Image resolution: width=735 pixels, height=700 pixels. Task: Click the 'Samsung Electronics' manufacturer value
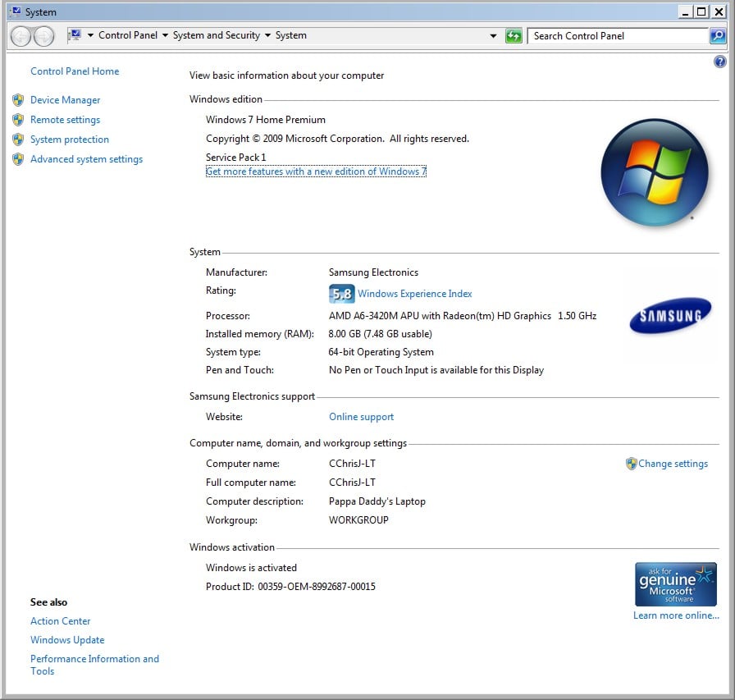[x=373, y=272]
